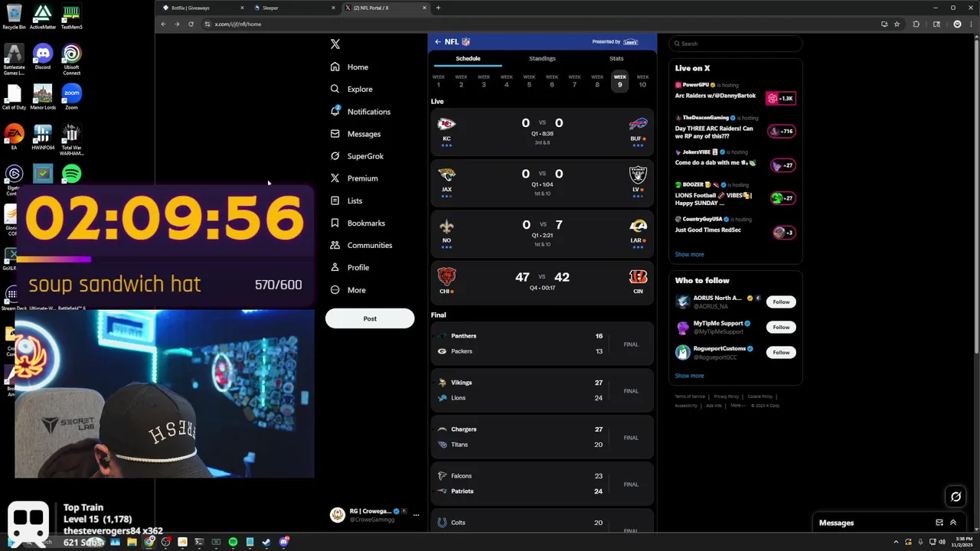Follow MyTipMe Support
This screenshot has width=980, height=551.
coord(781,327)
